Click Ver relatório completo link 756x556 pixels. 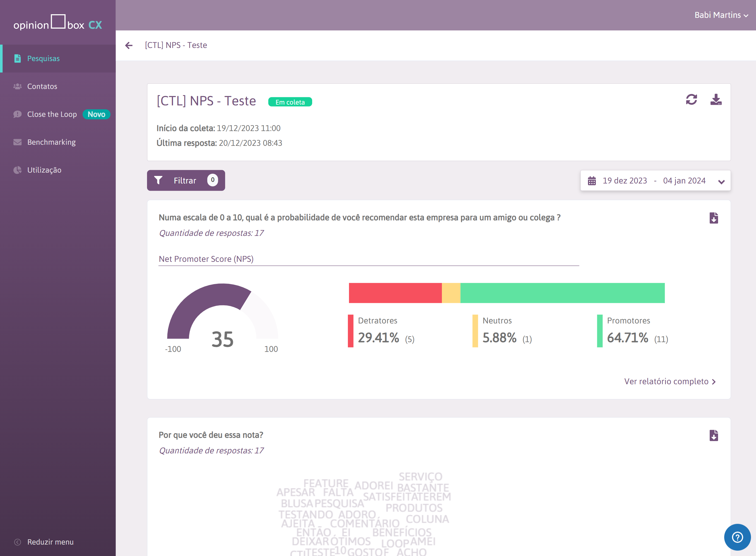[671, 381]
